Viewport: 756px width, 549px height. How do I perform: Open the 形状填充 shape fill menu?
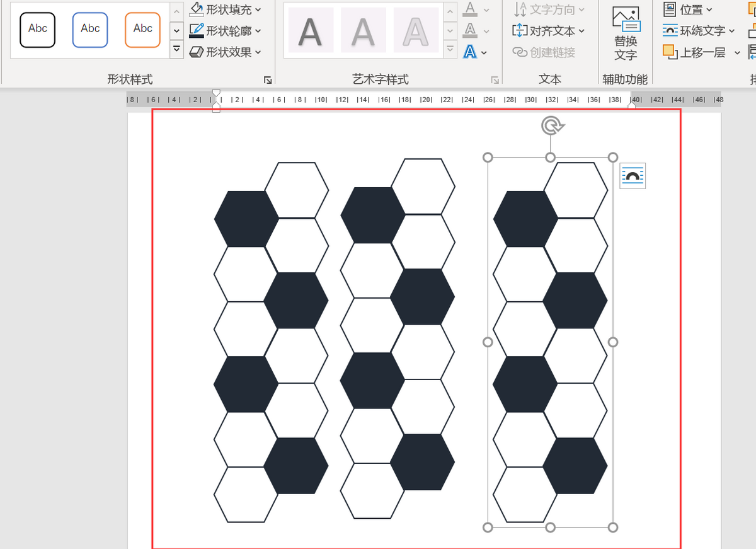click(x=226, y=9)
